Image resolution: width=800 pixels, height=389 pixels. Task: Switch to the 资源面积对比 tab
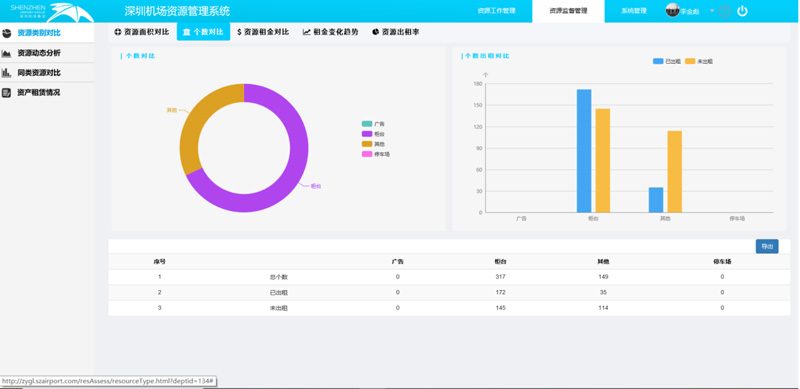[142, 32]
